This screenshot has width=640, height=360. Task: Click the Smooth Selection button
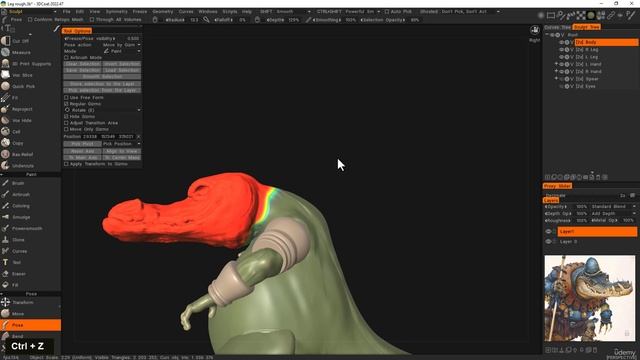pos(102,77)
